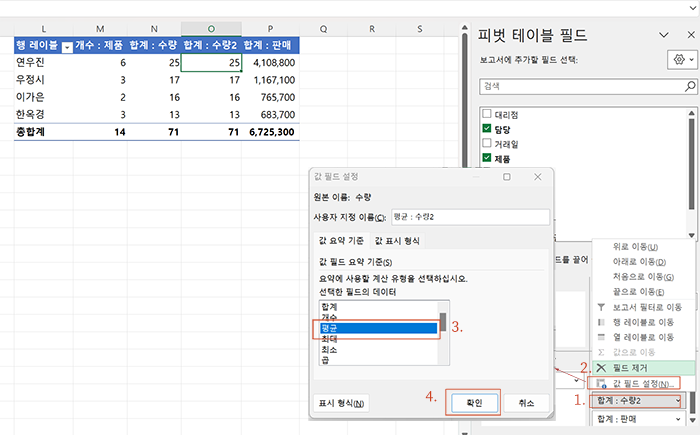Screen dimensions: 700x435
Task: Select the column M header
Action: click(x=100, y=29)
